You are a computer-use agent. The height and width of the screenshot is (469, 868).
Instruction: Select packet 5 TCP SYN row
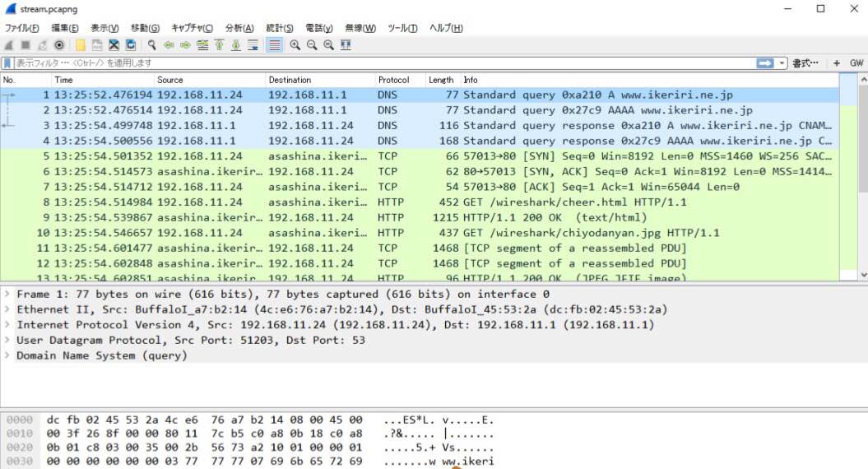tap(420, 156)
